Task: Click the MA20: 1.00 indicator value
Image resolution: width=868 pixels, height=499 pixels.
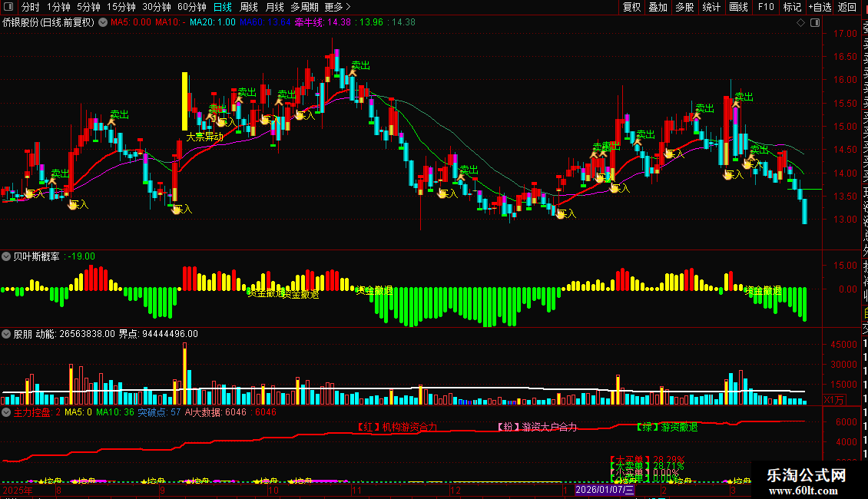Action: pos(213,22)
